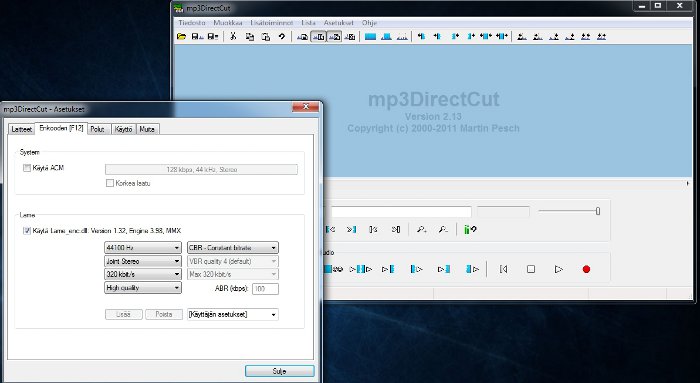Click the Lisää preset button
The height and width of the screenshot is (383, 700).
tap(123, 314)
